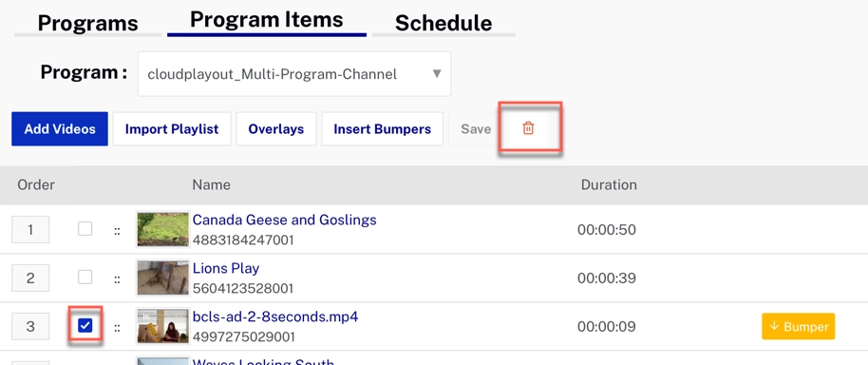
Task: Uncheck the bcls-ad-2-8seconds.mp4 checkbox
Action: (85, 326)
